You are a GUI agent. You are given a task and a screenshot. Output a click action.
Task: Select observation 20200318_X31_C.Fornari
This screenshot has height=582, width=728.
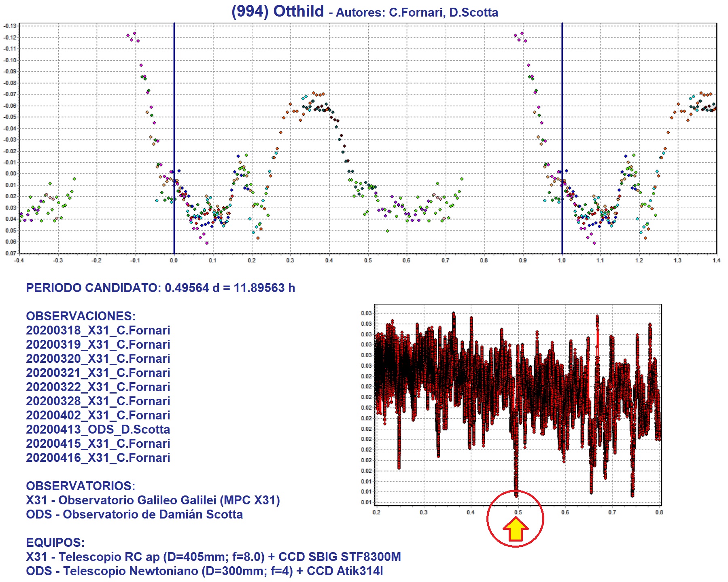point(98,330)
